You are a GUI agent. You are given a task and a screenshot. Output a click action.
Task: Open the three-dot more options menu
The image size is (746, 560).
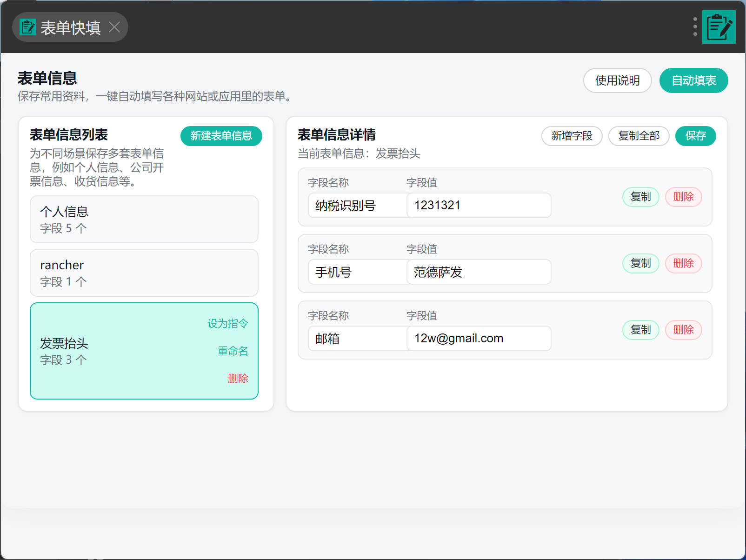pyautogui.click(x=695, y=27)
